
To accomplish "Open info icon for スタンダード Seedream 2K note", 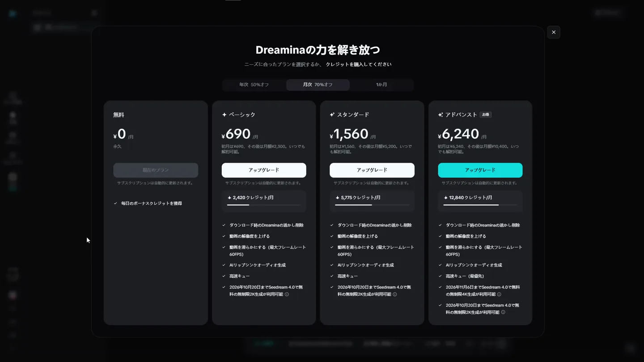I will pos(395,295).
